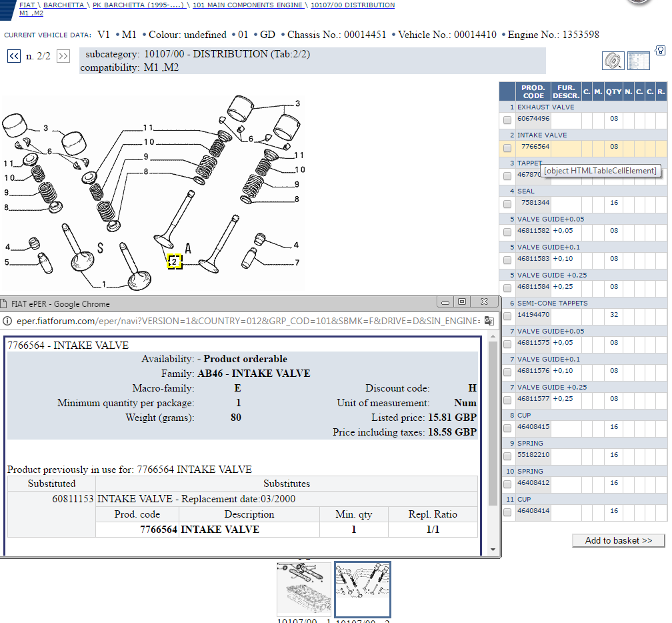Click the QTY column header
Screen dimensions: 672x623
click(614, 92)
